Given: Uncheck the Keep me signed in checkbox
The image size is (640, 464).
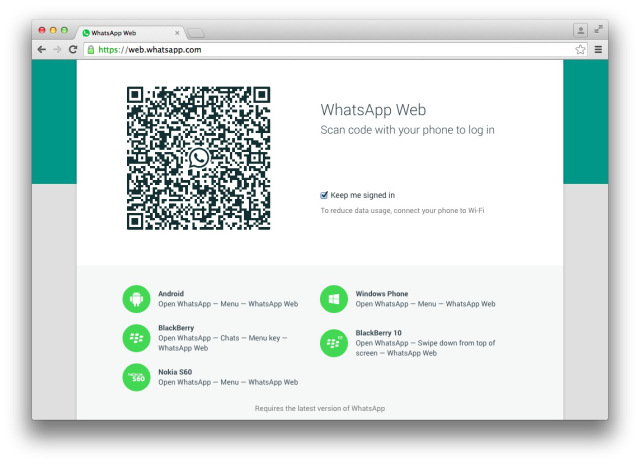Looking at the screenshot, I should 324,195.
